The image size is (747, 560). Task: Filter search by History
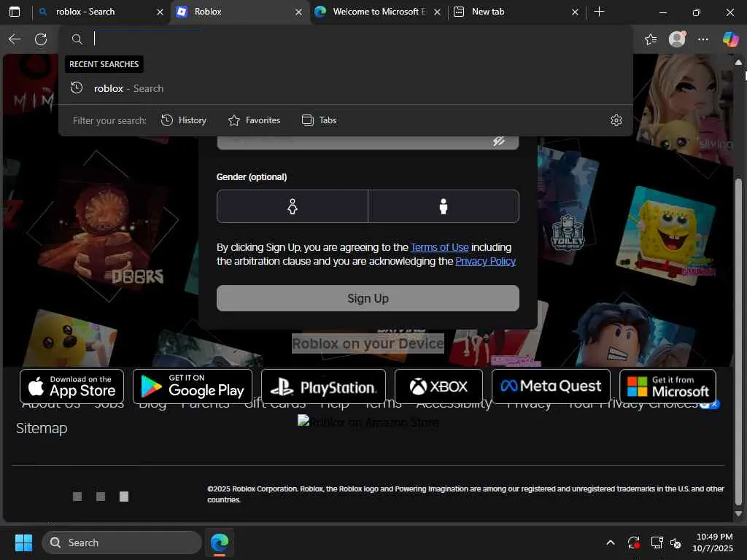pos(184,120)
